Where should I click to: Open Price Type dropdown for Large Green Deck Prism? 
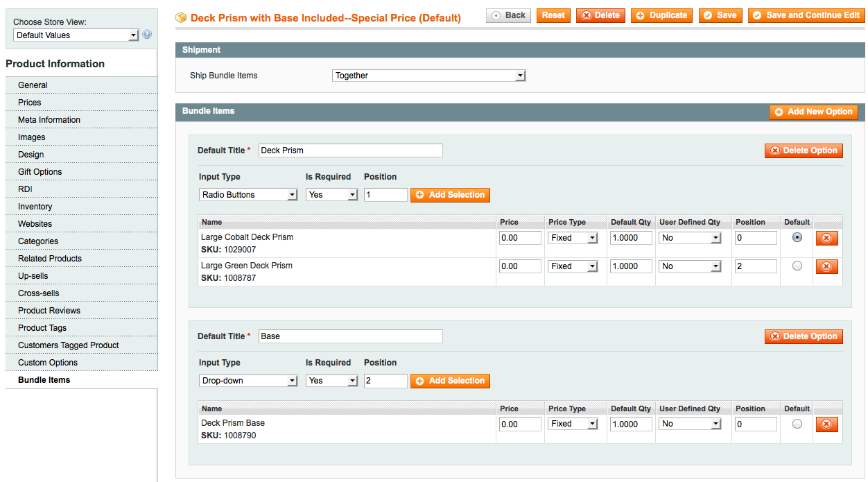coord(573,266)
